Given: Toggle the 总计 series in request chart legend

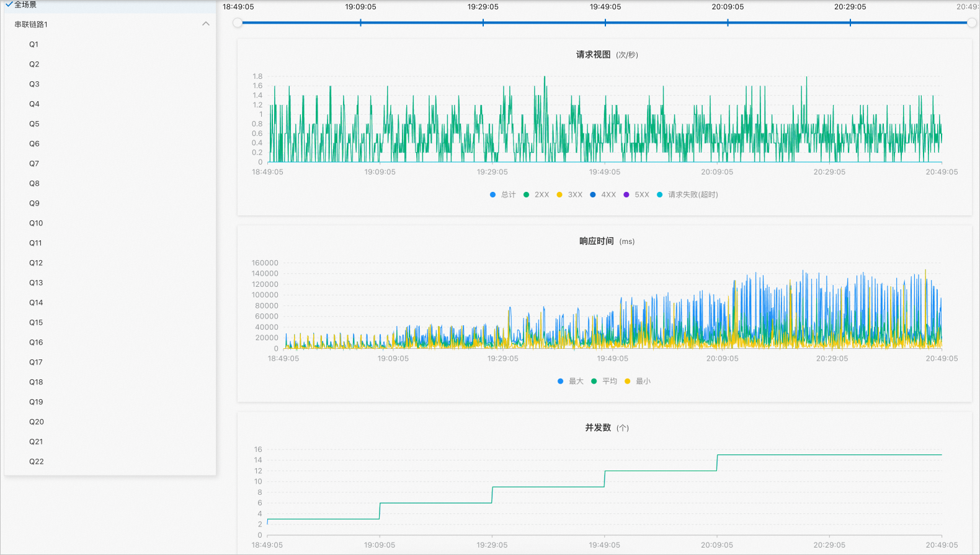Looking at the screenshot, I should coord(503,195).
